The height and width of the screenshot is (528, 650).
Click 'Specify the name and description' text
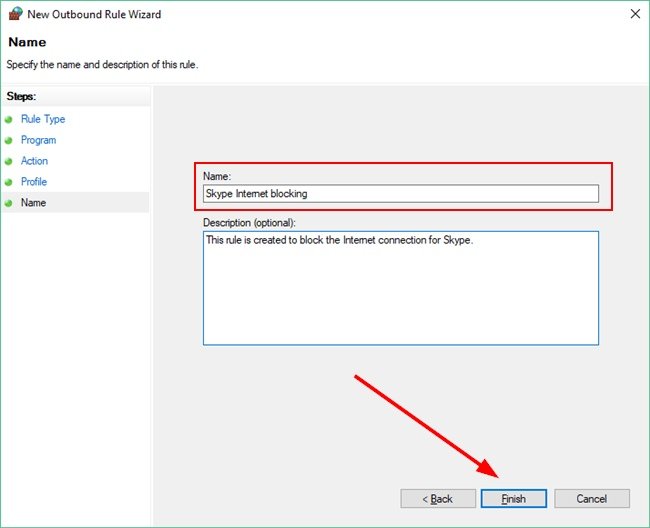[x=102, y=65]
